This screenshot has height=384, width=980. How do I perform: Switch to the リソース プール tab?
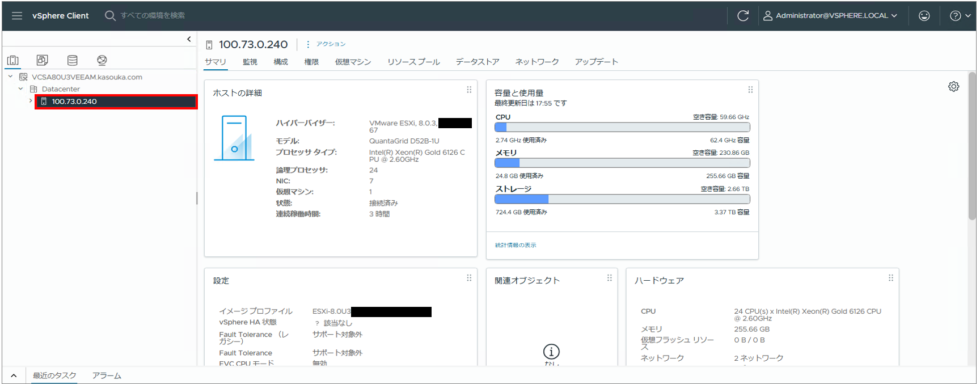click(x=413, y=62)
